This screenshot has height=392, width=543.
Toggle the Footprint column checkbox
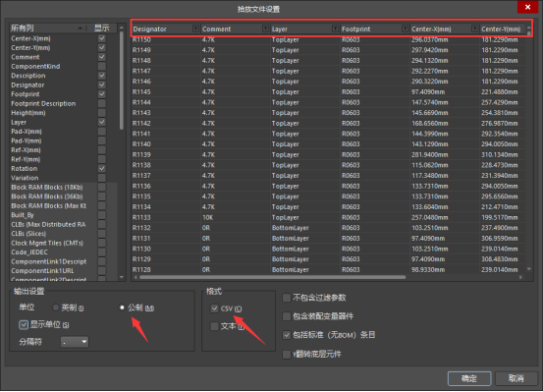click(x=102, y=94)
